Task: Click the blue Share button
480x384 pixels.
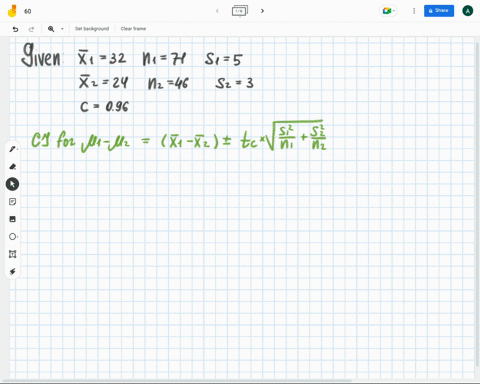Action: 439,11
